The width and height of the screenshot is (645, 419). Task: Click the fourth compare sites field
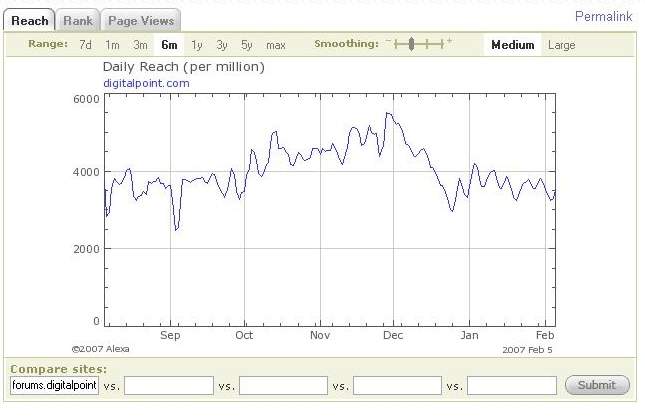tap(397, 385)
